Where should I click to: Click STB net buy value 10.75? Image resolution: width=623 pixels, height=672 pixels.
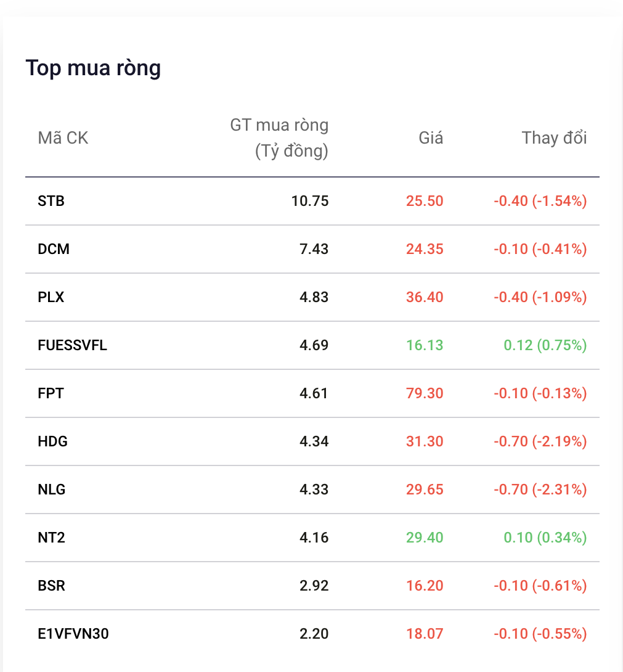click(x=310, y=201)
